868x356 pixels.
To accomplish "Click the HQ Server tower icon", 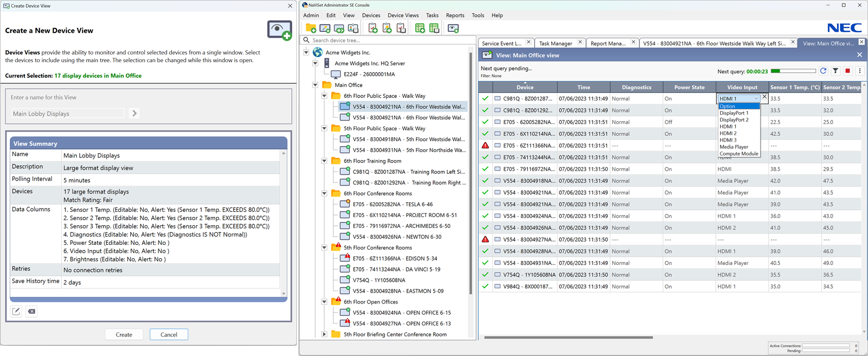I will 327,63.
